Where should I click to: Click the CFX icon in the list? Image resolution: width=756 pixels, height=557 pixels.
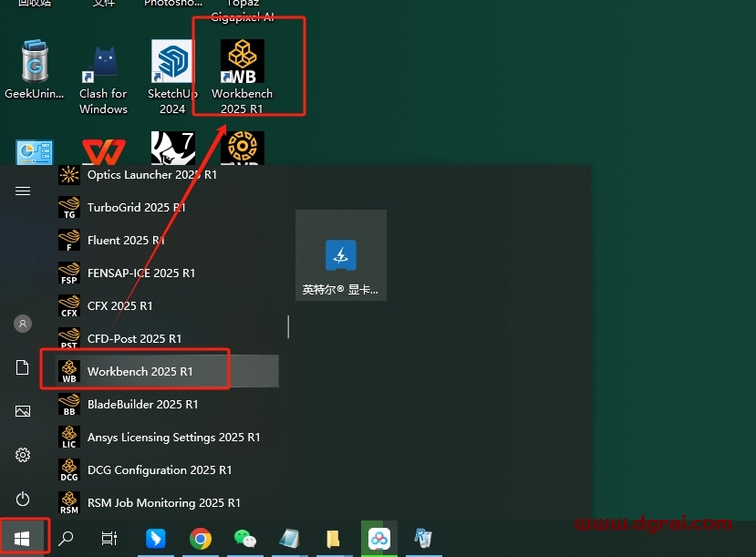(x=69, y=305)
